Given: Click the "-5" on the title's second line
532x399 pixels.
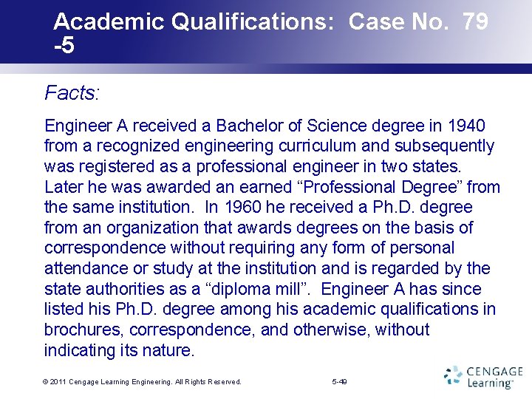Looking at the screenshot, I should pos(64,46).
